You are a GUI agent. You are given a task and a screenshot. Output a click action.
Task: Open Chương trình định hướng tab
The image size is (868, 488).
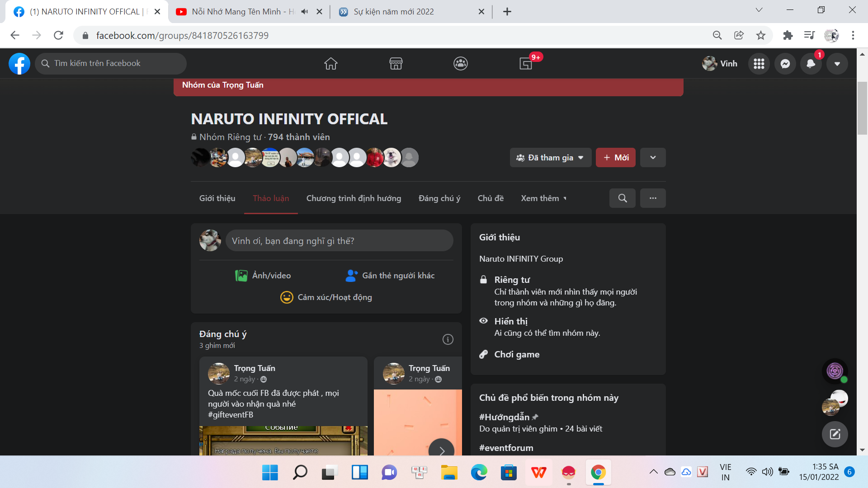click(354, 198)
